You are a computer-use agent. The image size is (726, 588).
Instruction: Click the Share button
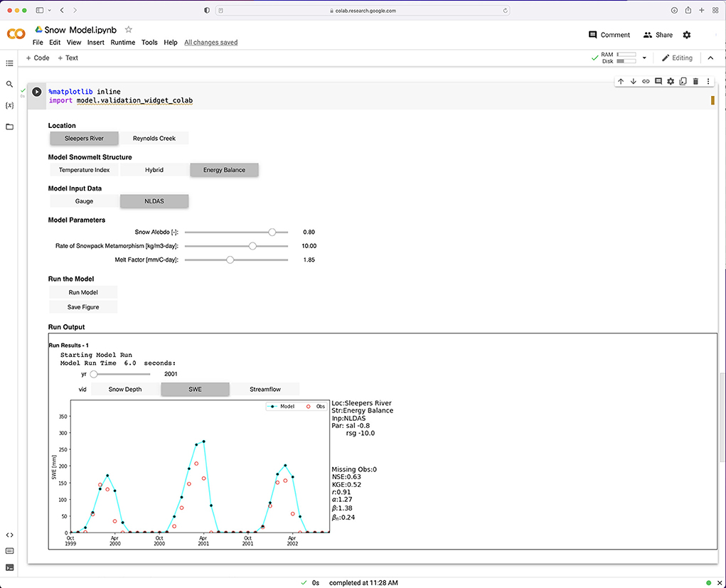coord(658,35)
